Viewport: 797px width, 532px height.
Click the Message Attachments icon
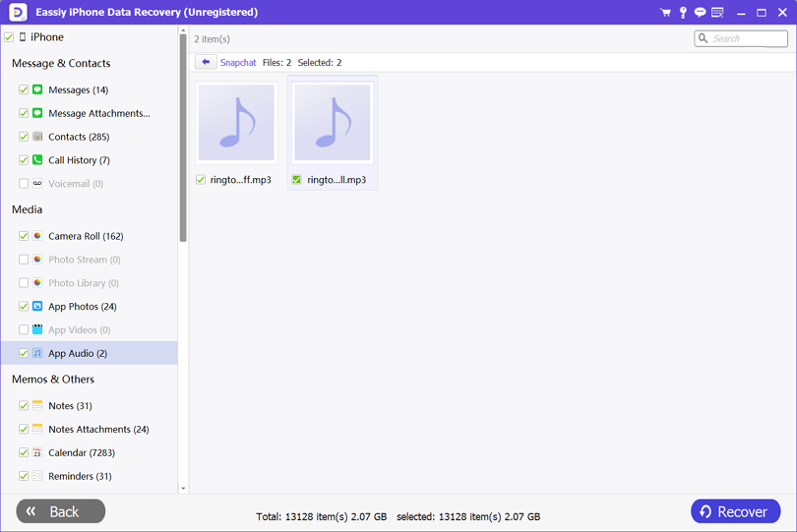coord(37,113)
